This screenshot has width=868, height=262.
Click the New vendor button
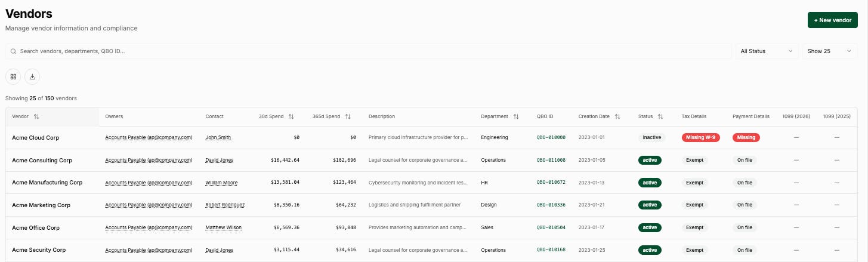(x=833, y=20)
